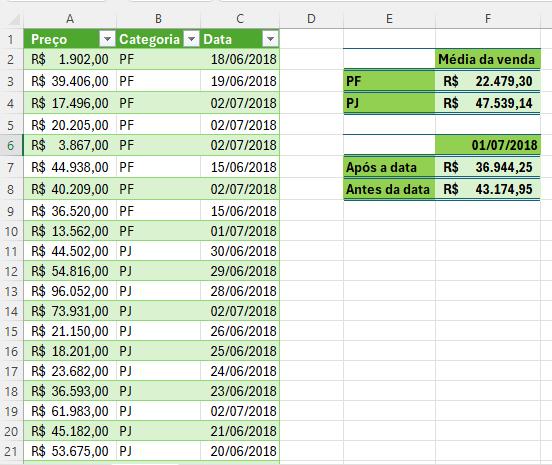Select price cell R$ 44.938,00

click(x=70, y=167)
